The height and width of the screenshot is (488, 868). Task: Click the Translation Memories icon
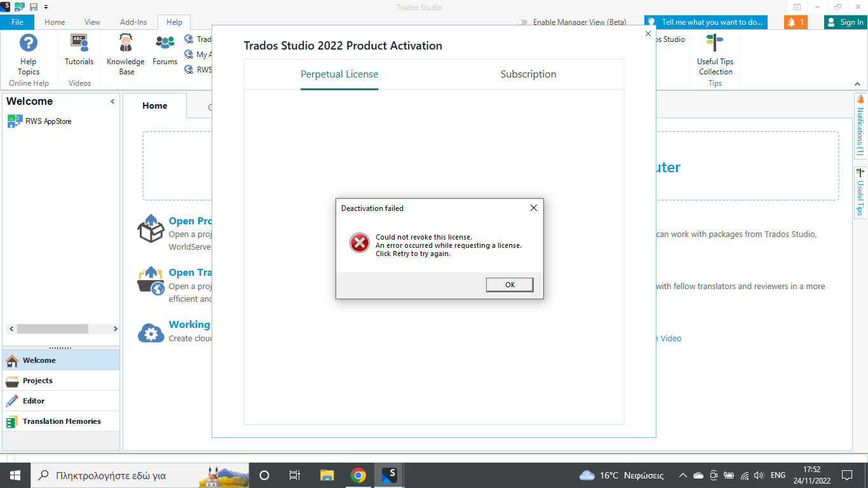coord(12,421)
